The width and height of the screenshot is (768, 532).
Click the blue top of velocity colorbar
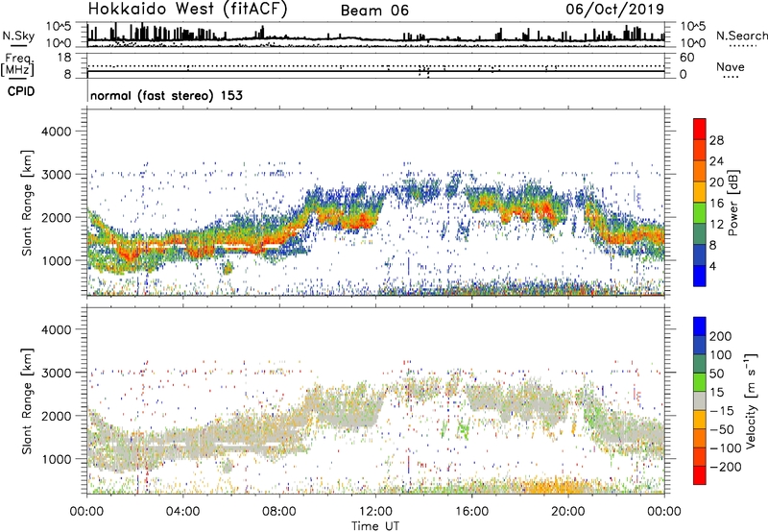(700, 326)
